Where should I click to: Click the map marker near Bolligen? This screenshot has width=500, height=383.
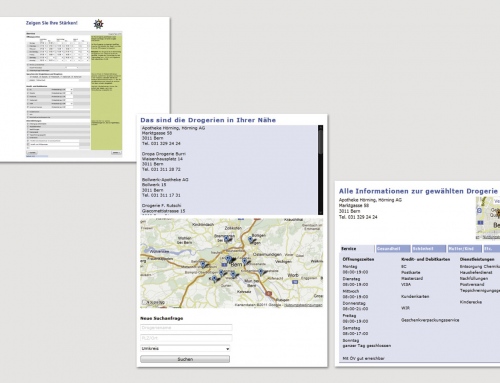coord(250,239)
